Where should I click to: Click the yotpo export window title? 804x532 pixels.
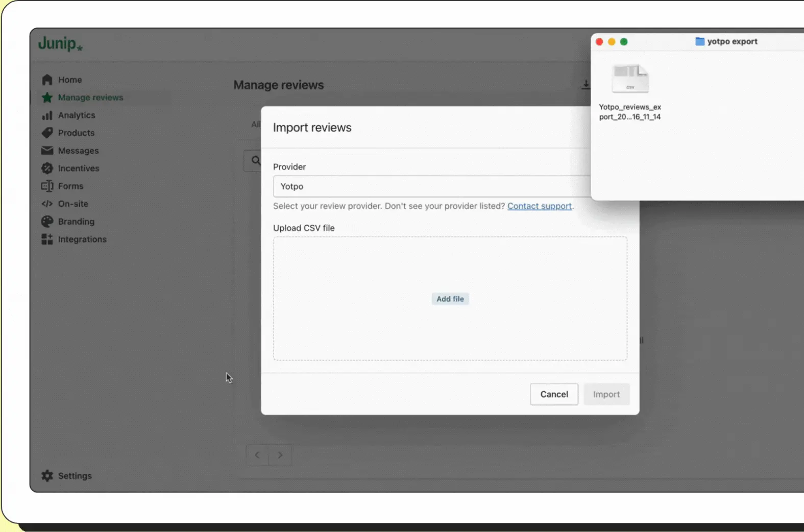732,41
